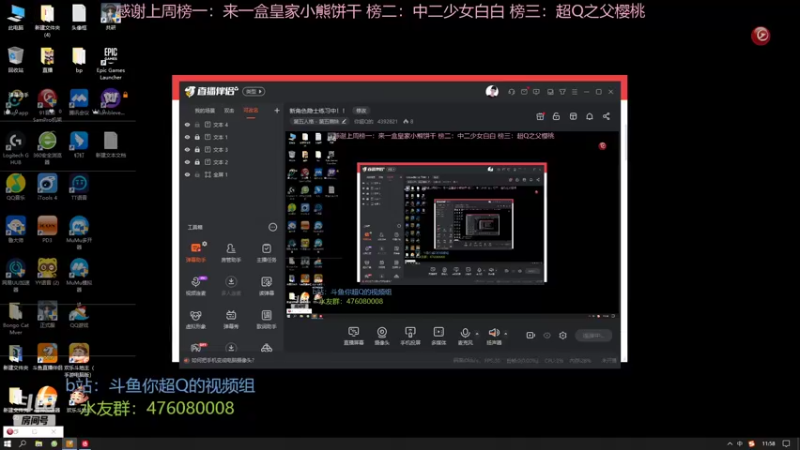Open the phone-as-webcam help link in status bar
Screen dimensions: 800x450
coord(222,360)
